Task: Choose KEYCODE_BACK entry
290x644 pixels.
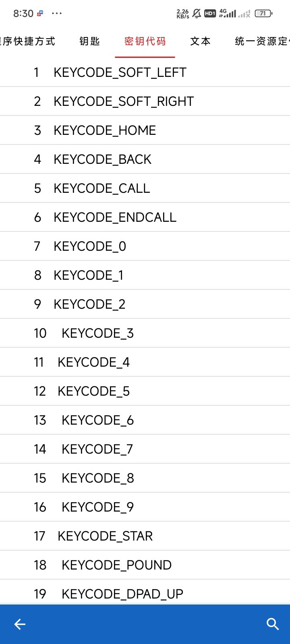Action: tap(102, 159)
